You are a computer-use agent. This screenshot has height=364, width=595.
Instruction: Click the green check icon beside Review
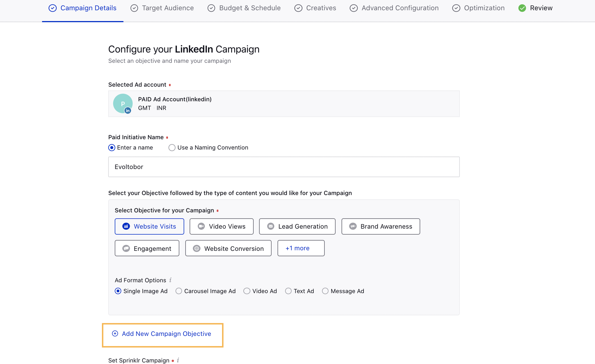(522, 8)
